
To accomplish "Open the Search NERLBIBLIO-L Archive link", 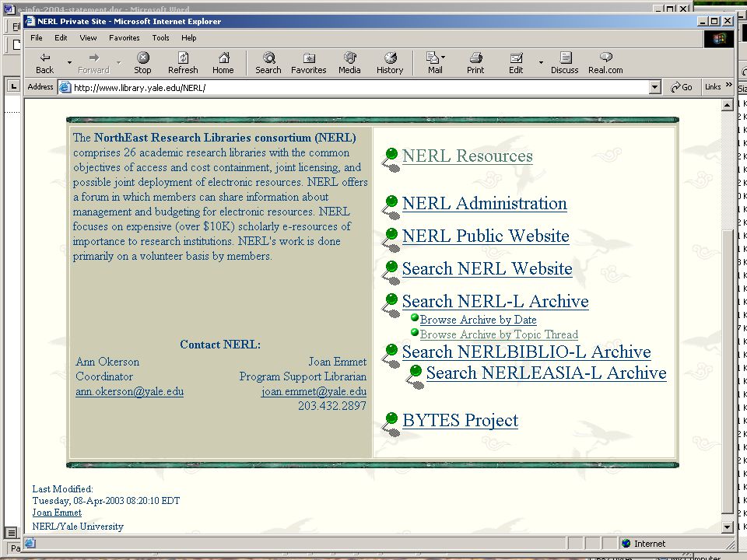I will pos(527,352).
